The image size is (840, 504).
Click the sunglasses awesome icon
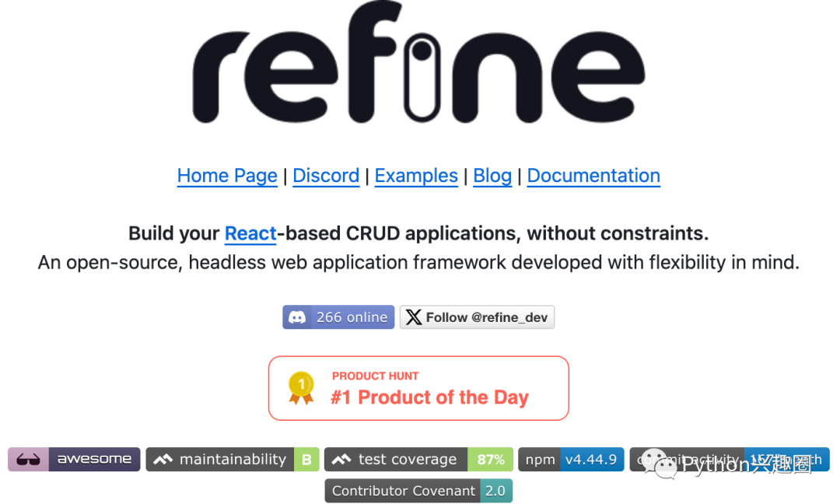point(29,460)
